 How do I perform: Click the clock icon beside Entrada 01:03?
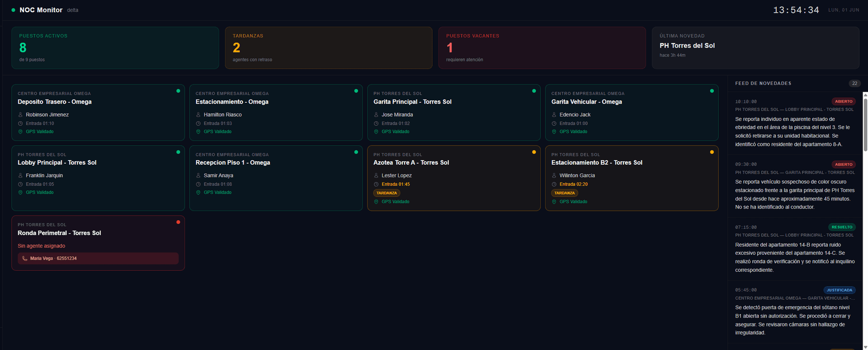[198, 123]
